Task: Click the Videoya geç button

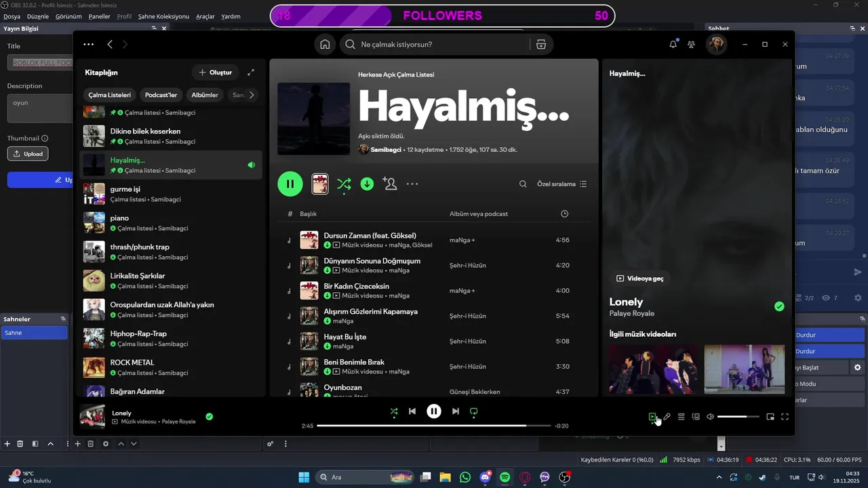Action: 639,279
